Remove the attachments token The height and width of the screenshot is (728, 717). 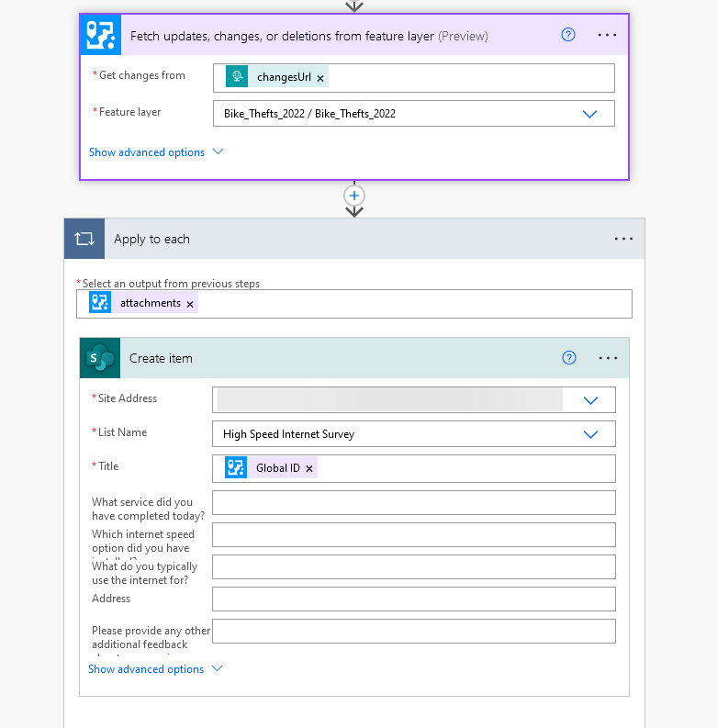pos(190,304)
